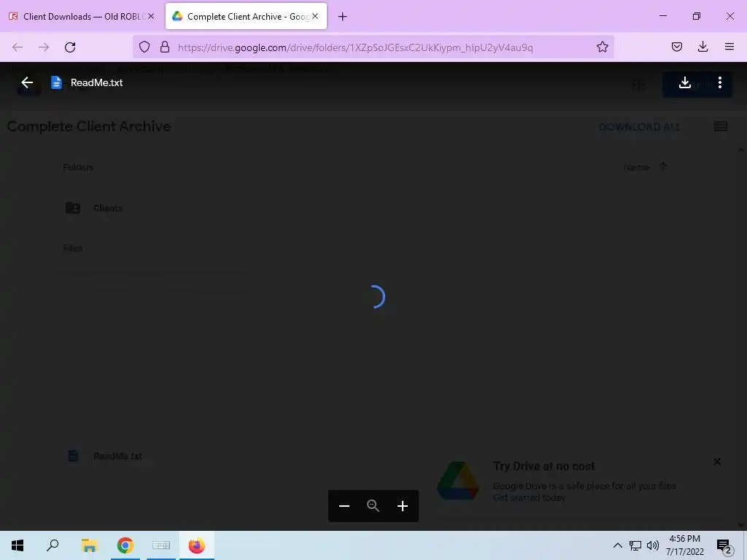Click Firefox icon in taskbar

197,545
